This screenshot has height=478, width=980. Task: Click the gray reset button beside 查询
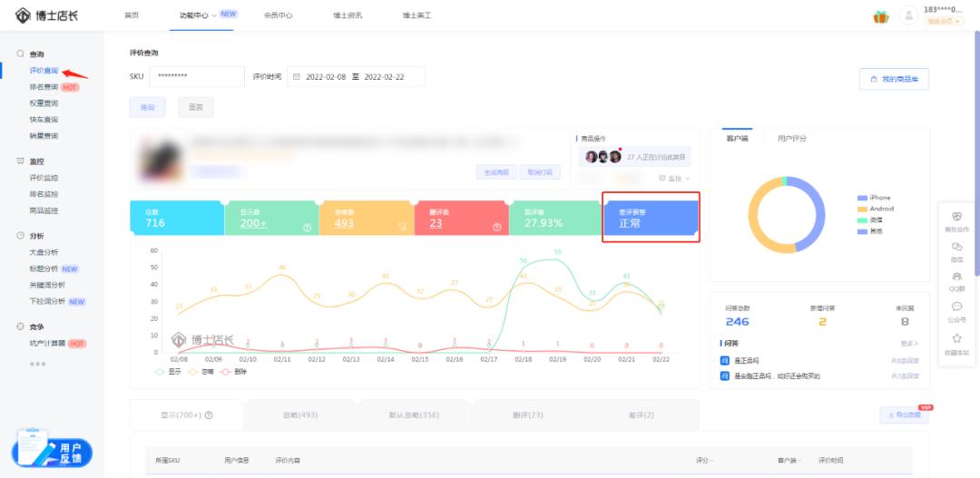coord(196,107)
